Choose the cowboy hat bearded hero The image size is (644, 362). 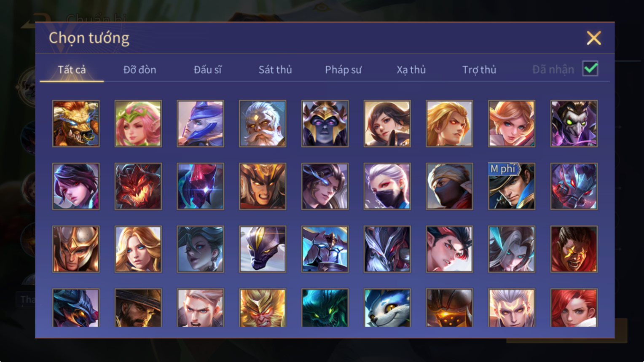(138, 308)
